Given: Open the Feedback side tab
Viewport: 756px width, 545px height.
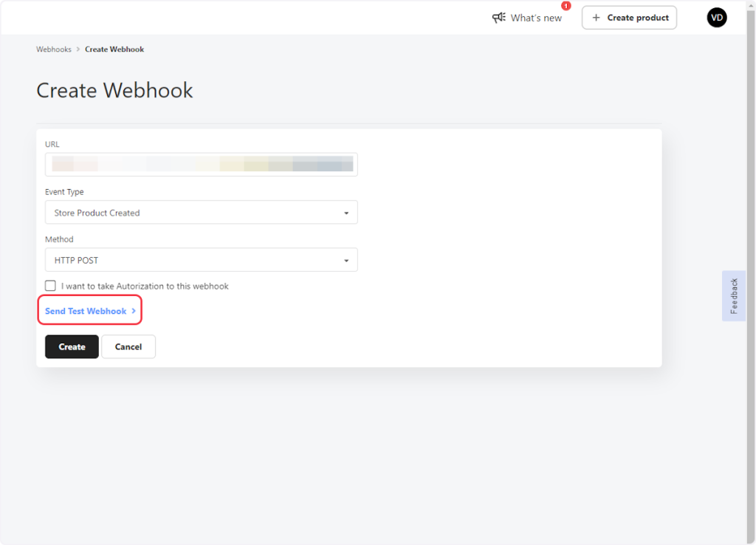Looking at the screenshot, I should point(733,296).
